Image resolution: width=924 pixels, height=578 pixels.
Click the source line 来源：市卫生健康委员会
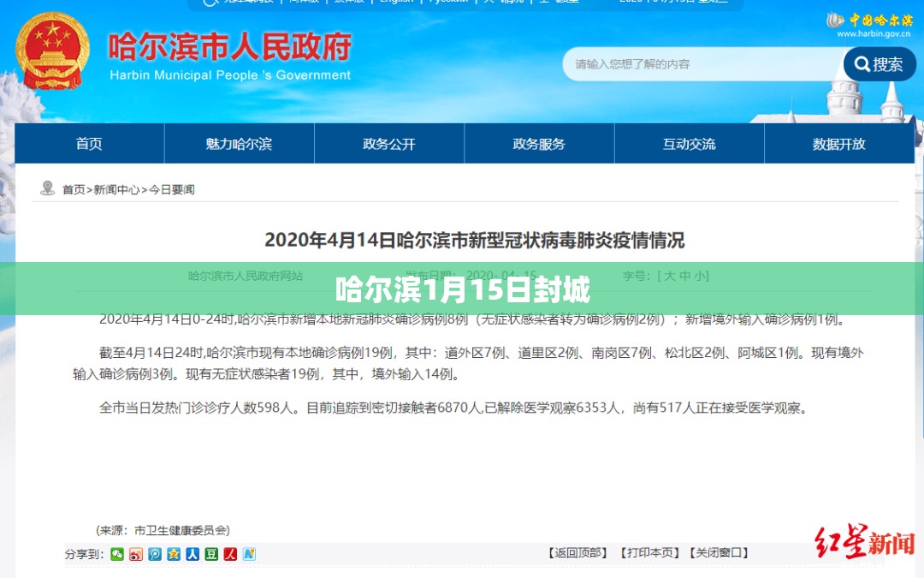coord(163,530)
